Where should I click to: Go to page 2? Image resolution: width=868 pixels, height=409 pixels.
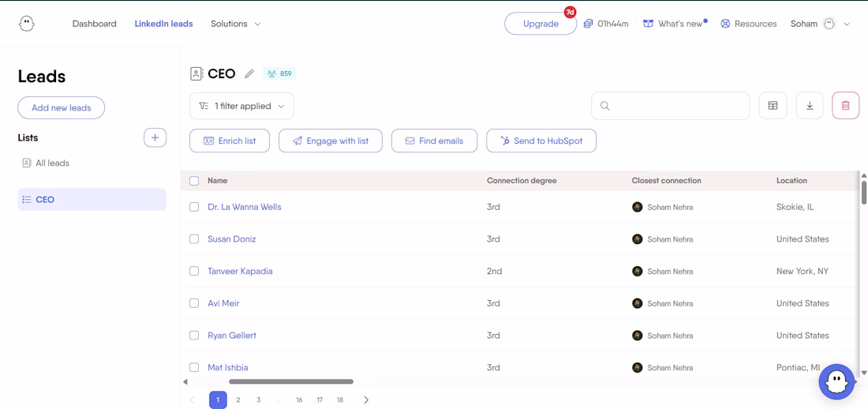pyautogui.click(x=238, y=400)
